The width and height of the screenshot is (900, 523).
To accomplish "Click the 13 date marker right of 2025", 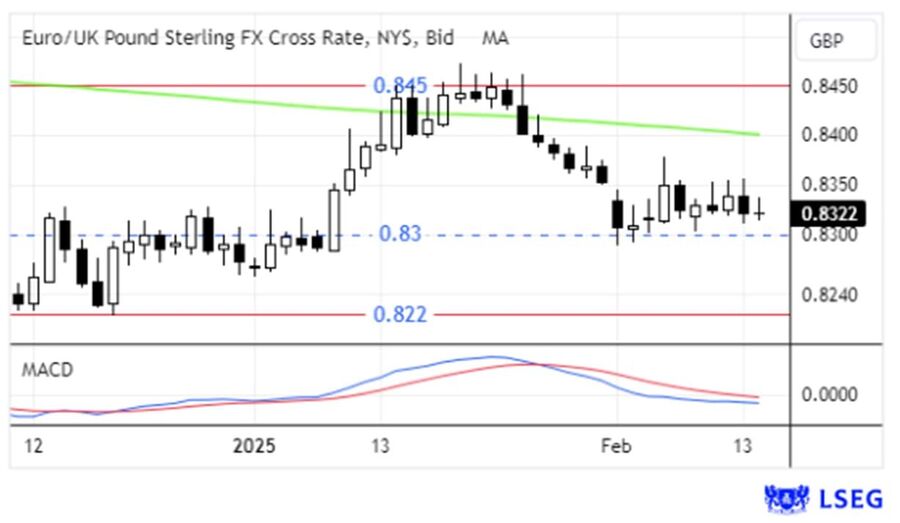I will point(380,444).
